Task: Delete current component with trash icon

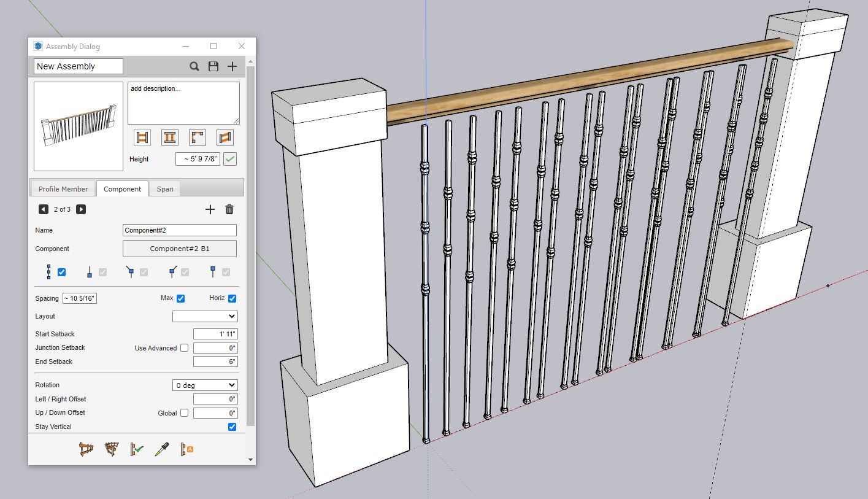Action: coord(229,209)
